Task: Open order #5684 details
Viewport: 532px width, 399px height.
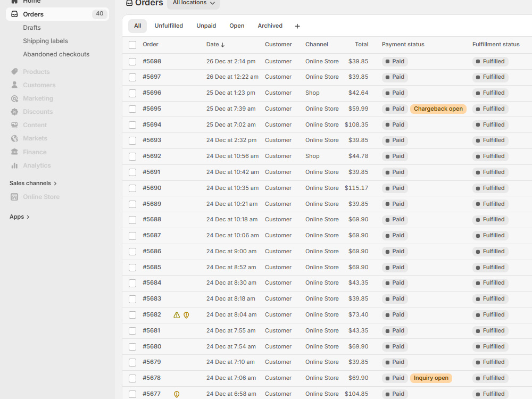Action: point(152,282)
